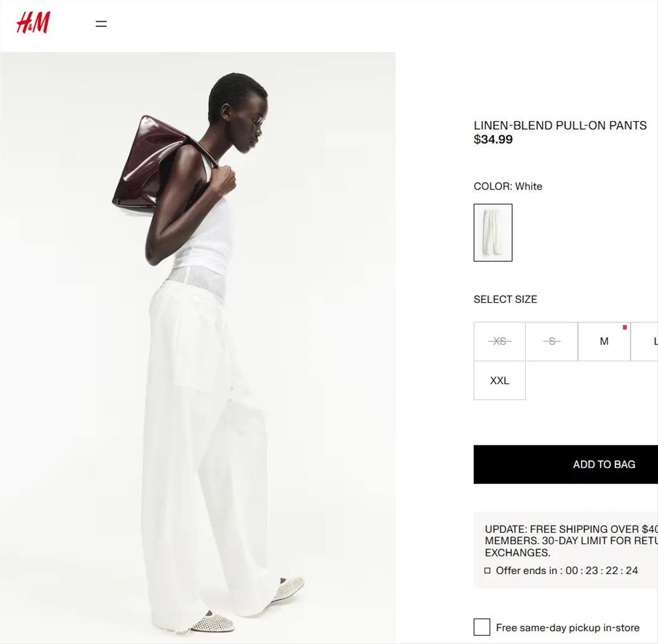Click the $34.99 price
The width and height of the screenshot is (658, 644).
point(493,140)
